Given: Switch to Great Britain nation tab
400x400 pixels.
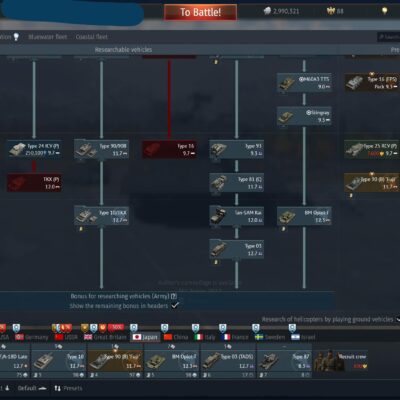Looking at the screenshot, I should click(105, 337).
